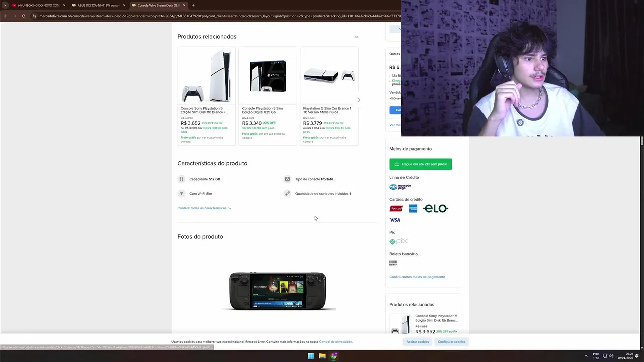The height and width of the screenshot is (362, 644).
Task: Open File Explorer from taskbar
Action: [x=322, y=356]
